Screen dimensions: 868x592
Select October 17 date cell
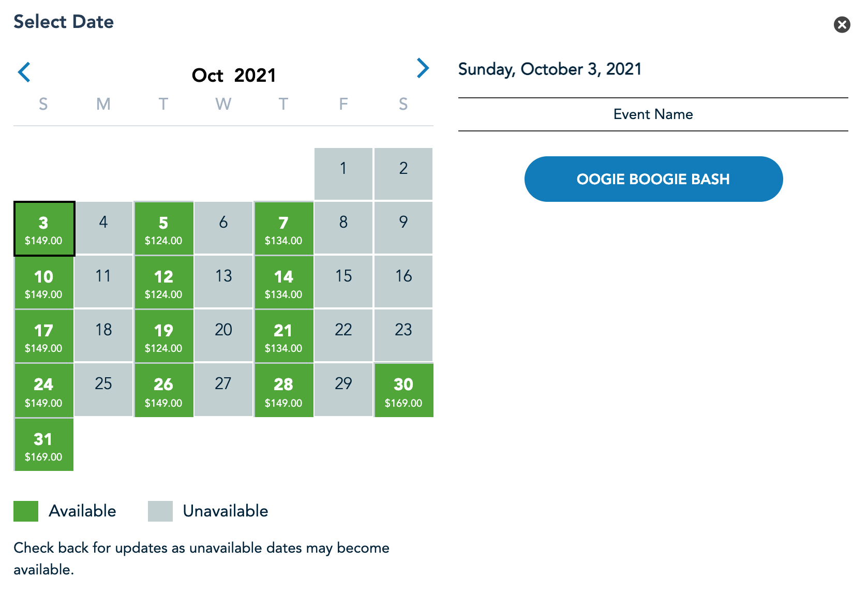click(44, 337)
